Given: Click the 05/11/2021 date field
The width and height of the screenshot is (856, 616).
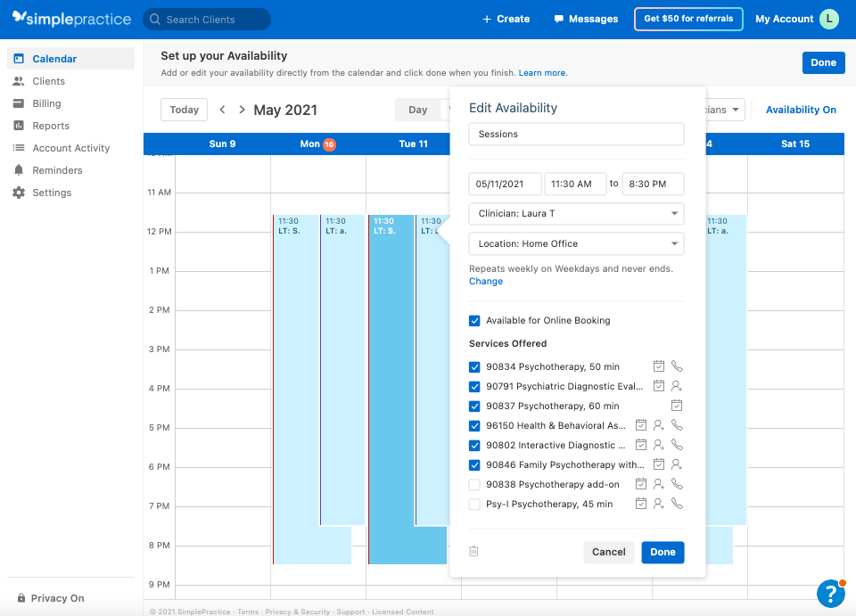Looking at the screenshot, I should [x=506, y=184].
